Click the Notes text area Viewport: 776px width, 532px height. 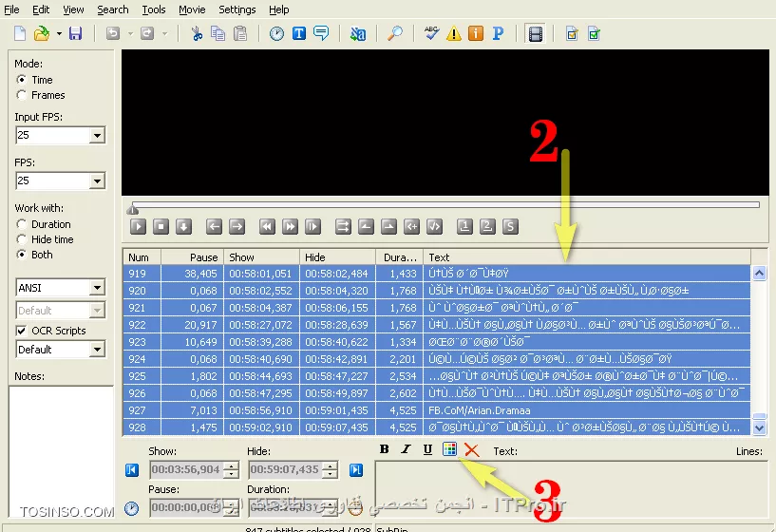(x=62, y=451)
